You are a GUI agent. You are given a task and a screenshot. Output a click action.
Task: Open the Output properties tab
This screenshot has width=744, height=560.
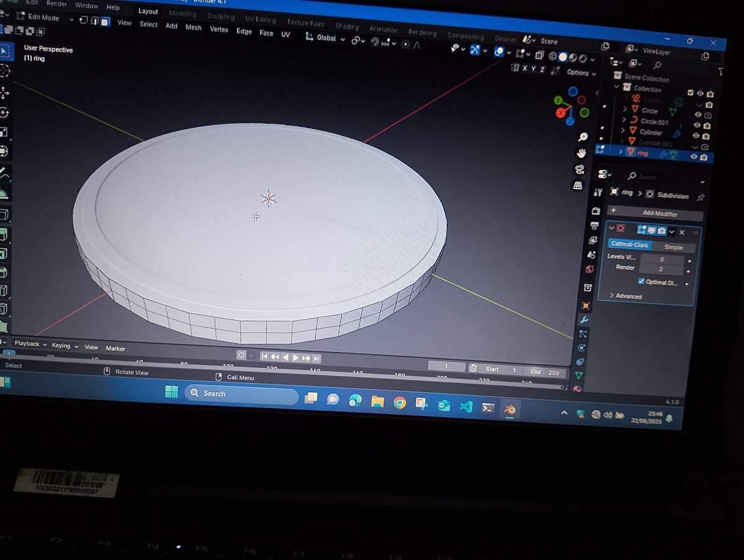point(594,225)
